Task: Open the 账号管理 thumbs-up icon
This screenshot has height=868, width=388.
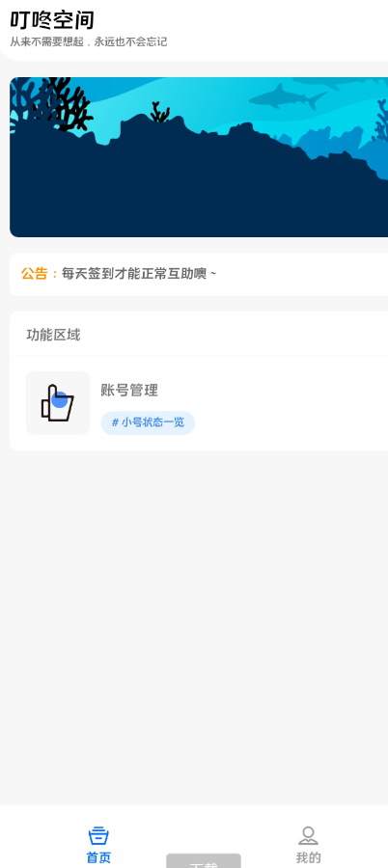Action: click(x=58, y=403)
